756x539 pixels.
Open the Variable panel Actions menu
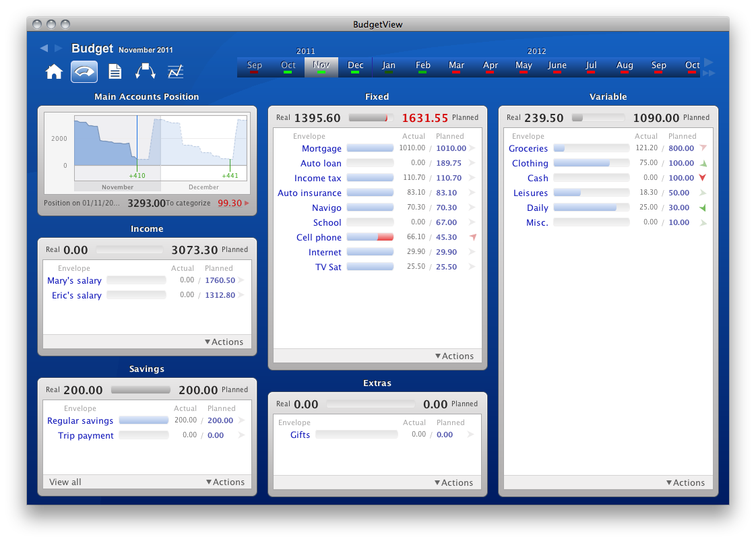[x=685, y=482]
